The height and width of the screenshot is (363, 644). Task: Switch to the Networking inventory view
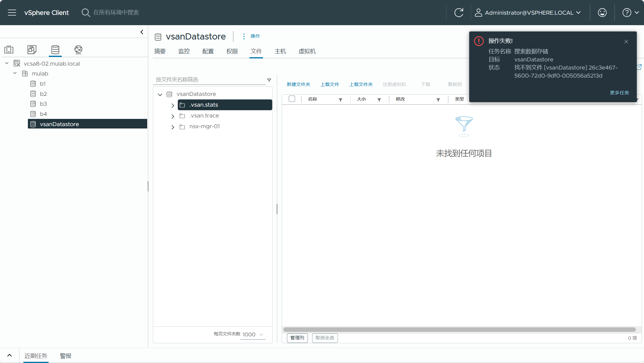coord(78,49)
